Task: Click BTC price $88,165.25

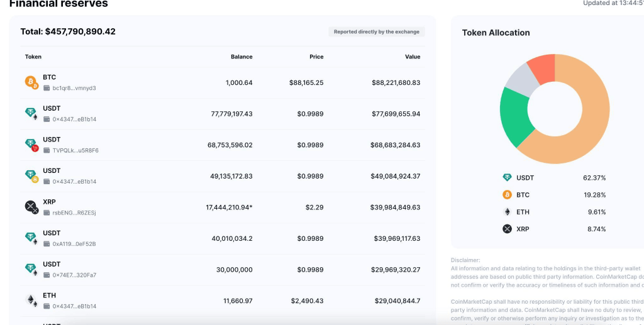Action: [x=306, y=82]
